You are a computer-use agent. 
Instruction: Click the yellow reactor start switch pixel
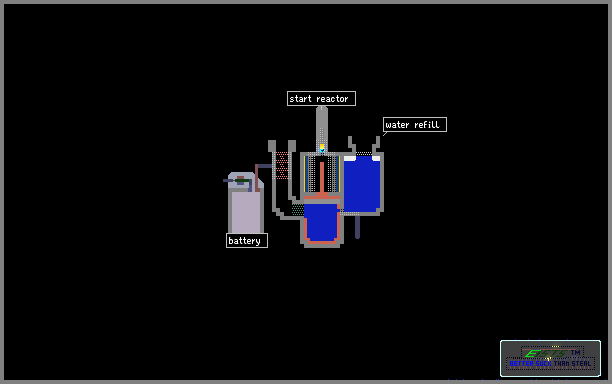tap(322, 147)
